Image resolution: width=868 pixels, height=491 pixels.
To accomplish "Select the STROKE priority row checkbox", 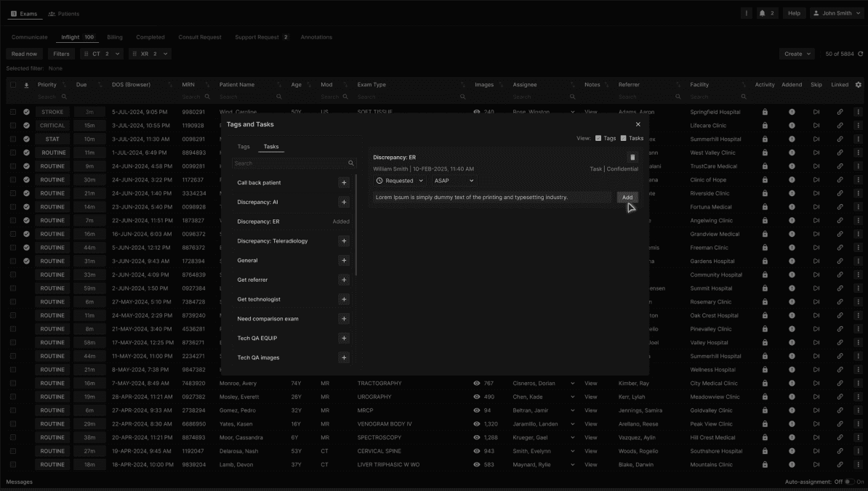I will [x=13, y=112].
